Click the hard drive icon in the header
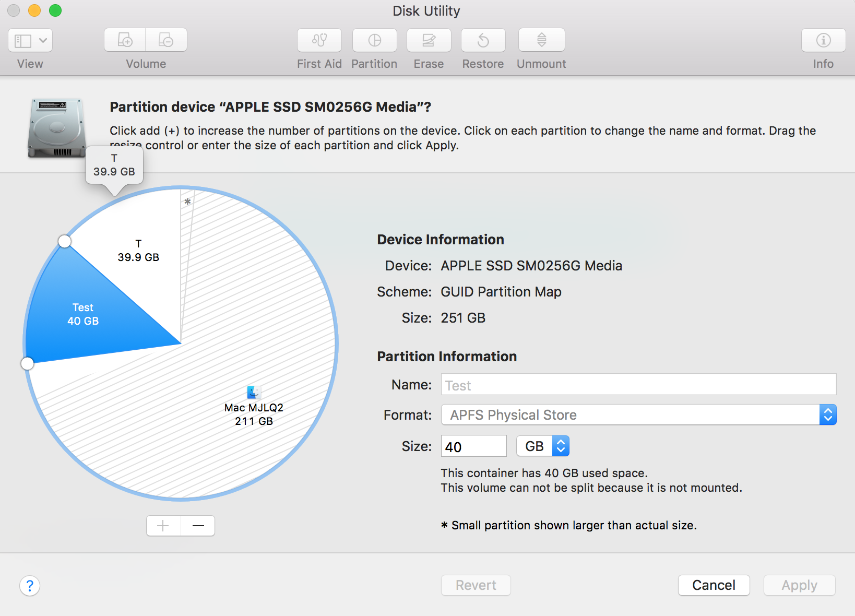This screenshot has height=616, width=855. point(57,128)
